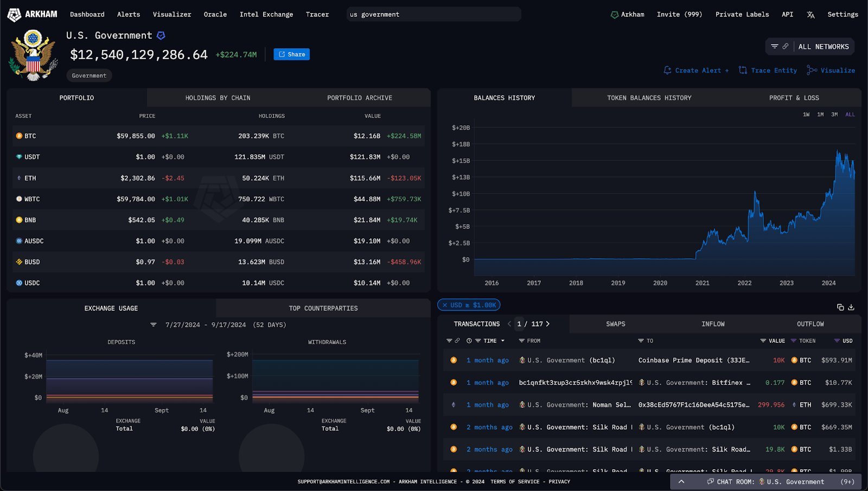Click the network filter icon beside ALL NETWORKS

(x=774, y=46)
